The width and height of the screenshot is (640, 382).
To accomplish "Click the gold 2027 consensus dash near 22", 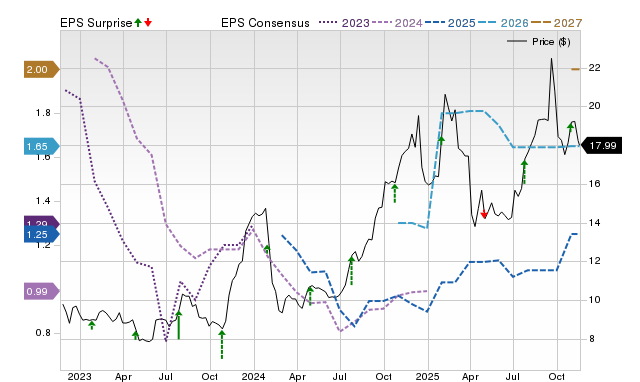I will pyautogui.click(x=575, y=69).
